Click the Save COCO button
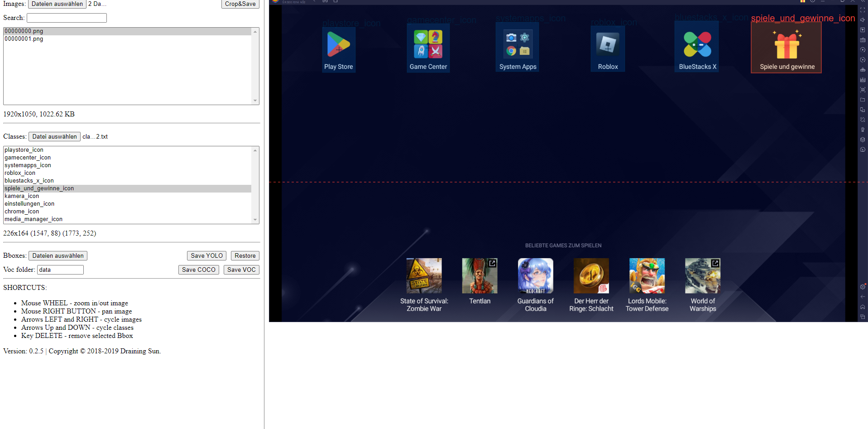Viewport: 868px width, 429px height. click(198, 270)
